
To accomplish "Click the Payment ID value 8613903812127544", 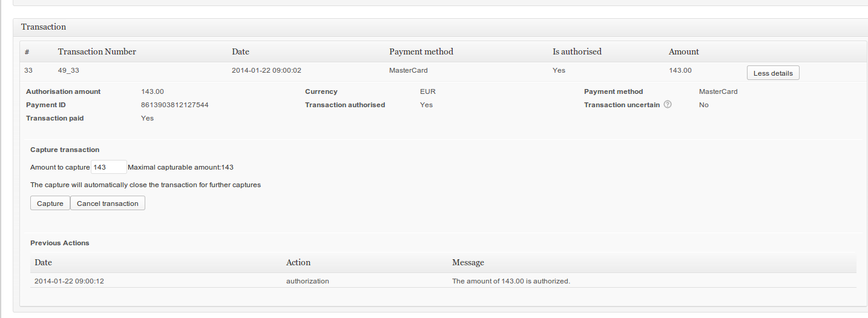I will [175, 105].
